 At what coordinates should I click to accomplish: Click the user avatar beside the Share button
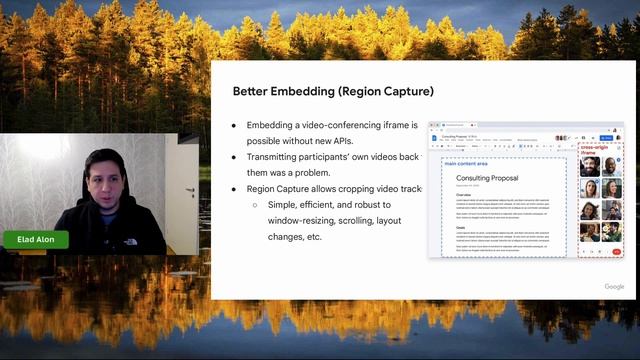point(618,138)
